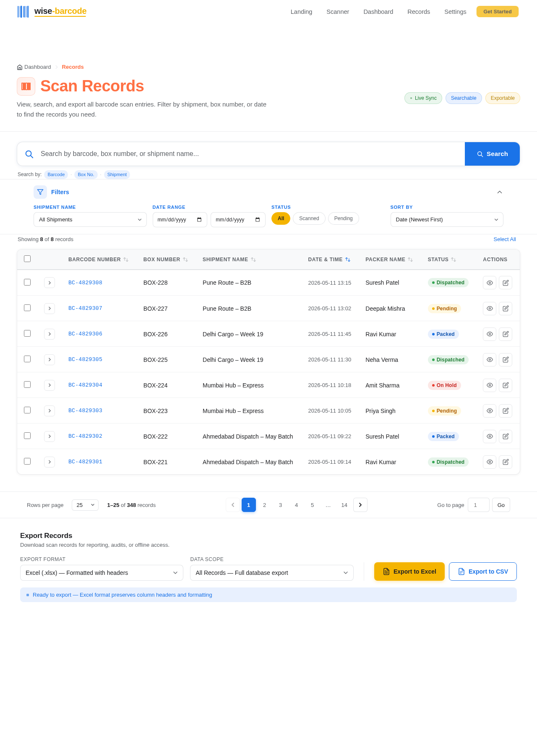Go to Landing nav item
The height and width of the screenshot is (756, 537).
pos(301,12)
